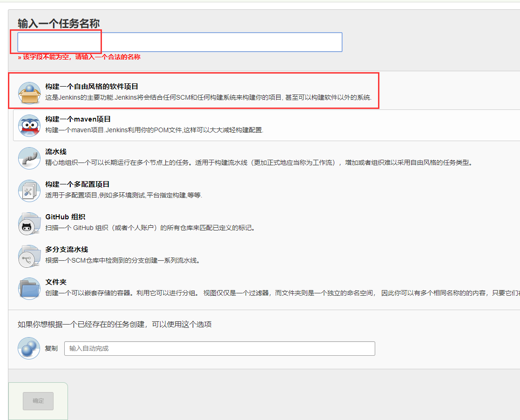Choose 流水线 item title
This screenshot has width=520, height=420.
pos(56,152)
